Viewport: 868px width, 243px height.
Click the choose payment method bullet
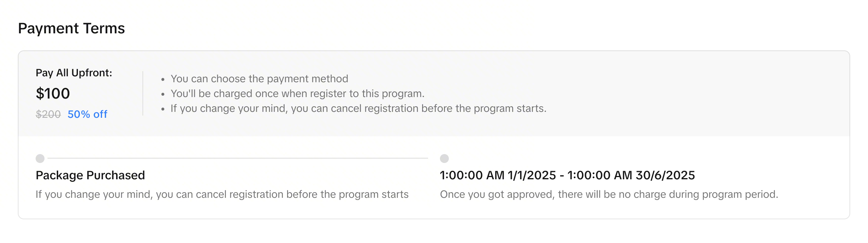point(259,79)
